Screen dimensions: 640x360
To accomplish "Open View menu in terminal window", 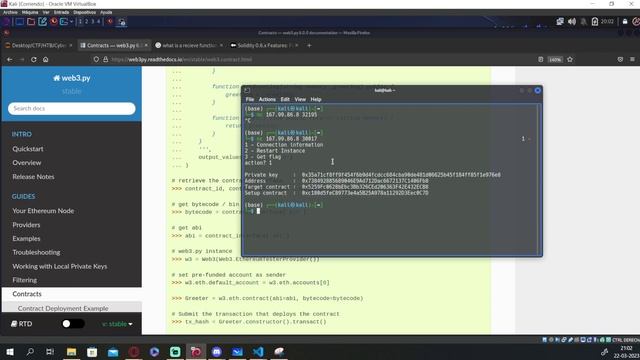I will click(300, 99).
